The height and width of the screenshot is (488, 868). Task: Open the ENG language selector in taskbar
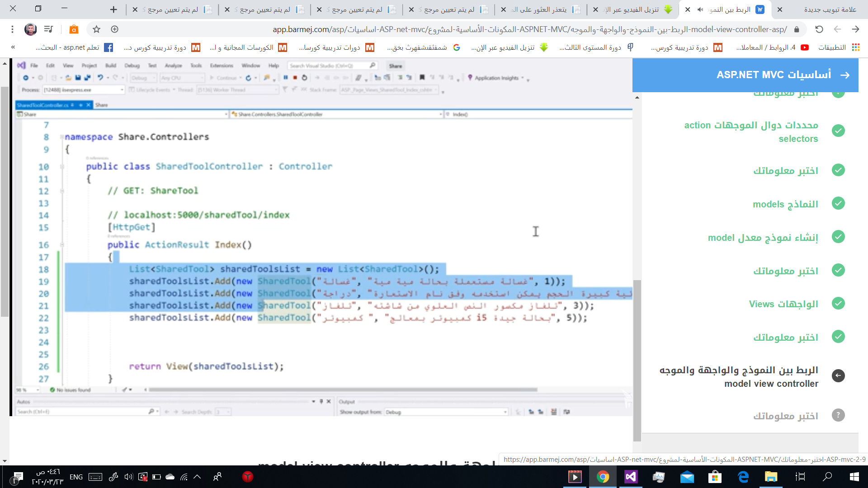(76, 477)
